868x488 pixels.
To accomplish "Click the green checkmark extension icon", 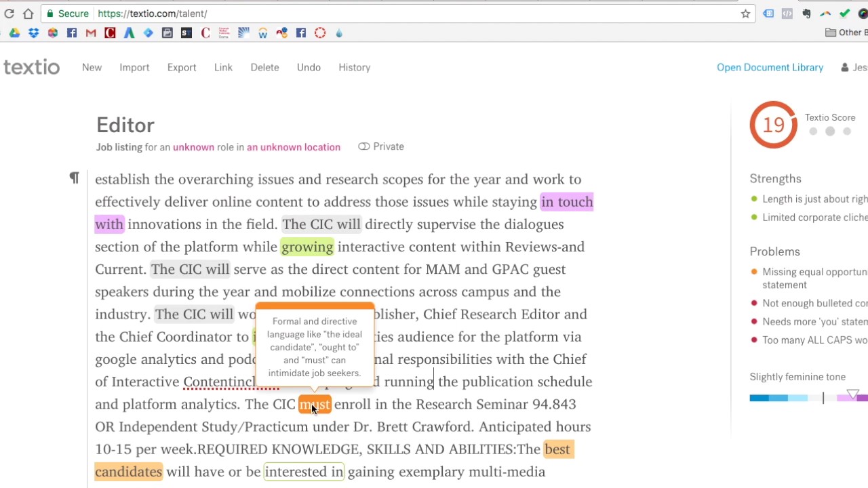I will tap(844, 14).
